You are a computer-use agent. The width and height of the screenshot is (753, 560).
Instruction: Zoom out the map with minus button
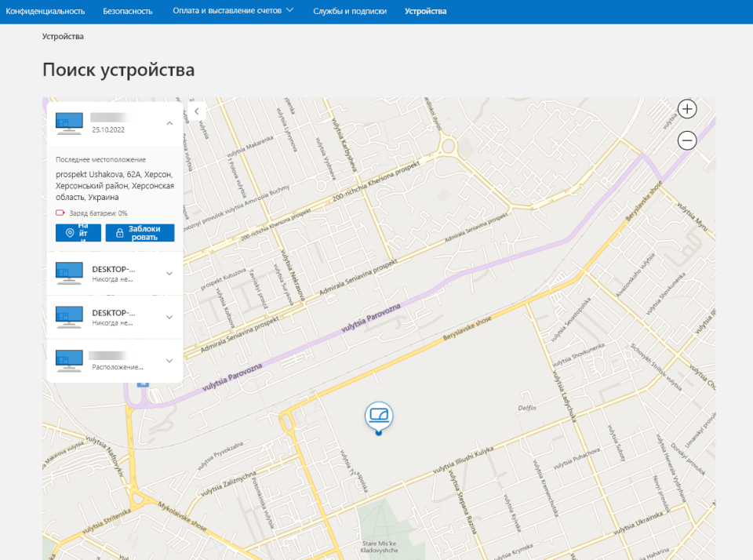687,140
